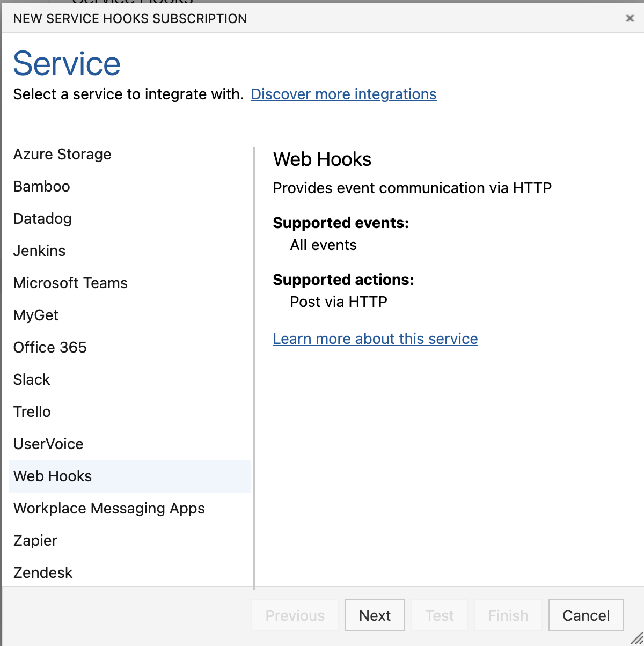Choose the Bamboo service
644x646 pixels.
pyautogui.click(x=130, y=187)
